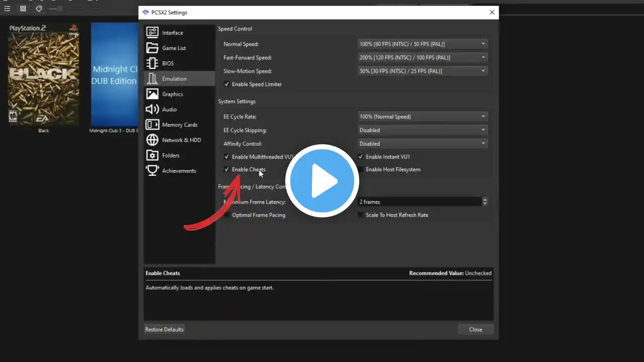Expand the Affinity Control dropdown
The width and height of the screenshot is (644, 362).
click(423, 144)
